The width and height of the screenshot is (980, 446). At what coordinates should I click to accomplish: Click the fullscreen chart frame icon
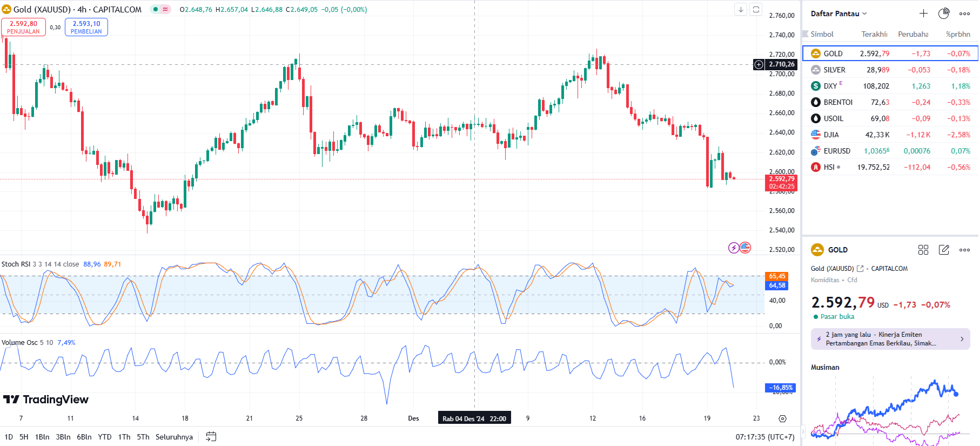point(756,9)
